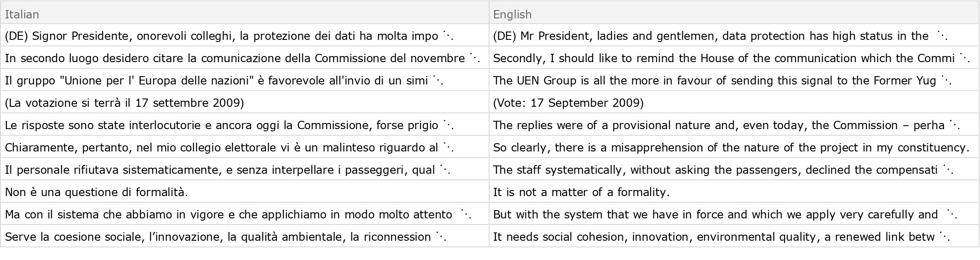Screen dimensions: 980x260
Task: Select the "(Vote: 17 September 2009)" cell
Action: pos(568,103)
